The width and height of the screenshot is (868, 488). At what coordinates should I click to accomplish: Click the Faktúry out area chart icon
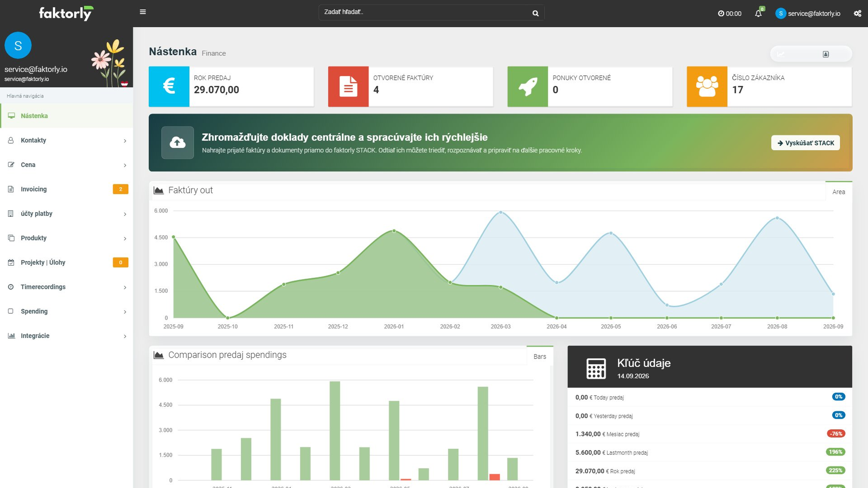point(158,190)
